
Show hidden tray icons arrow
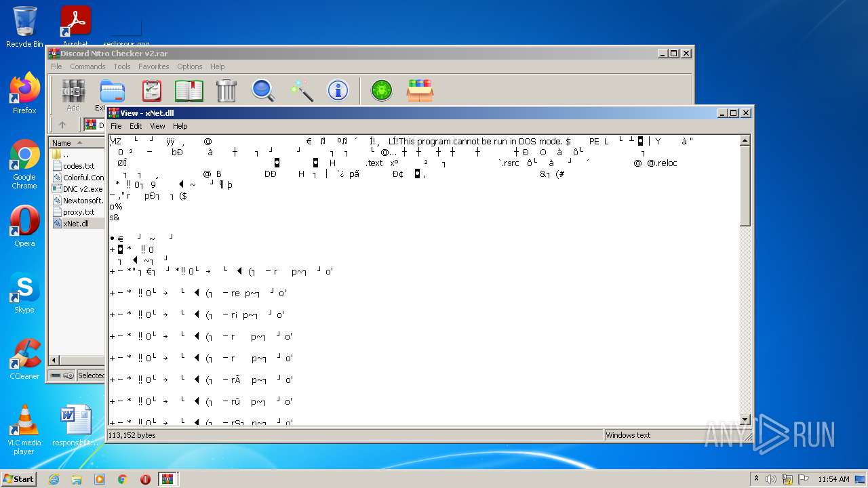pyautogui.click(x=756, y=479)
